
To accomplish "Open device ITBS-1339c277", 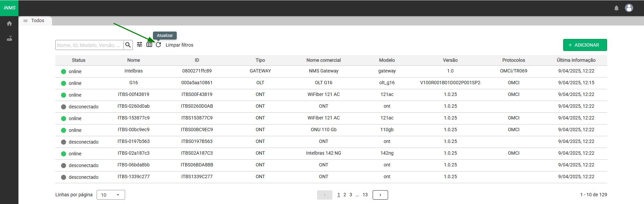I will pos(133,177).
